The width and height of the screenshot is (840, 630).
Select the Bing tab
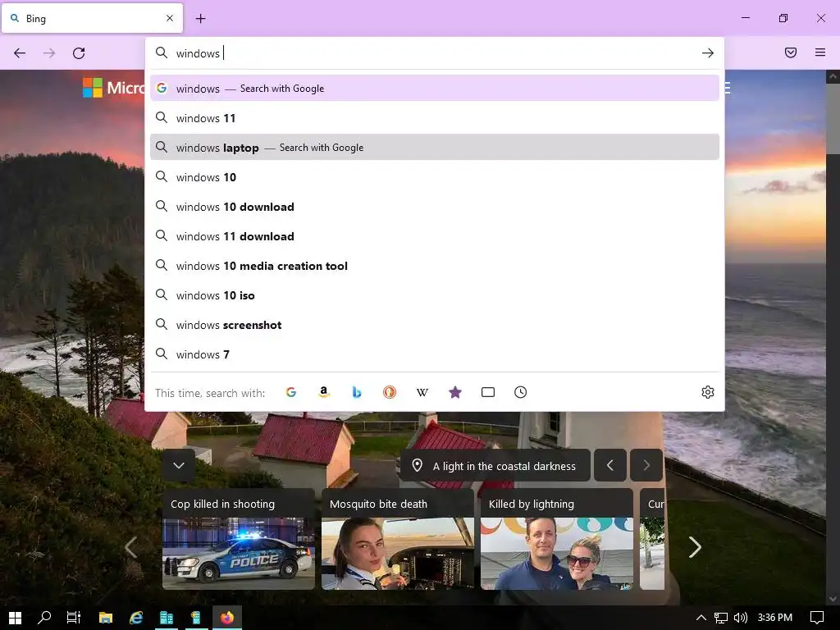pos(92,18)
